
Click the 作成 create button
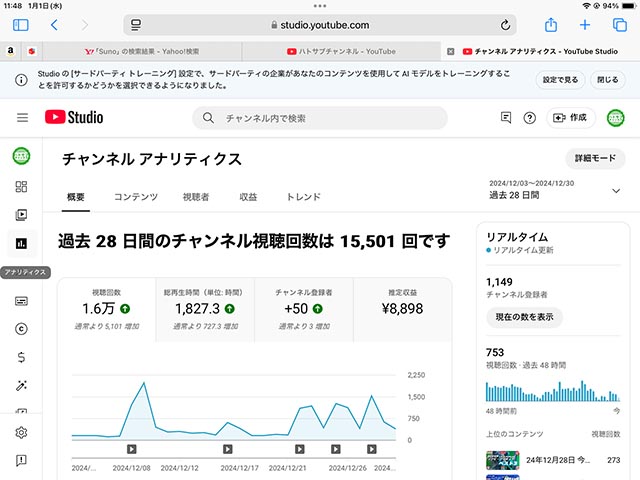coord(570,118)
